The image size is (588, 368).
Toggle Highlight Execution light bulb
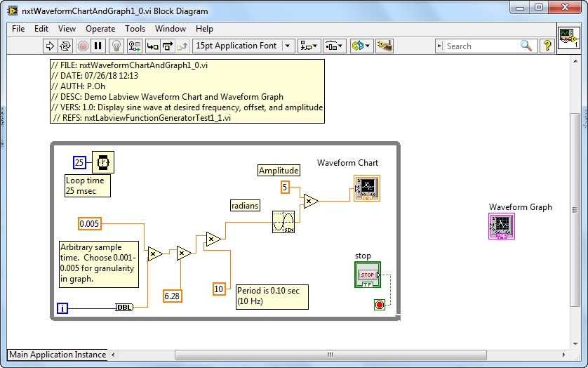(x=116, y=46)
